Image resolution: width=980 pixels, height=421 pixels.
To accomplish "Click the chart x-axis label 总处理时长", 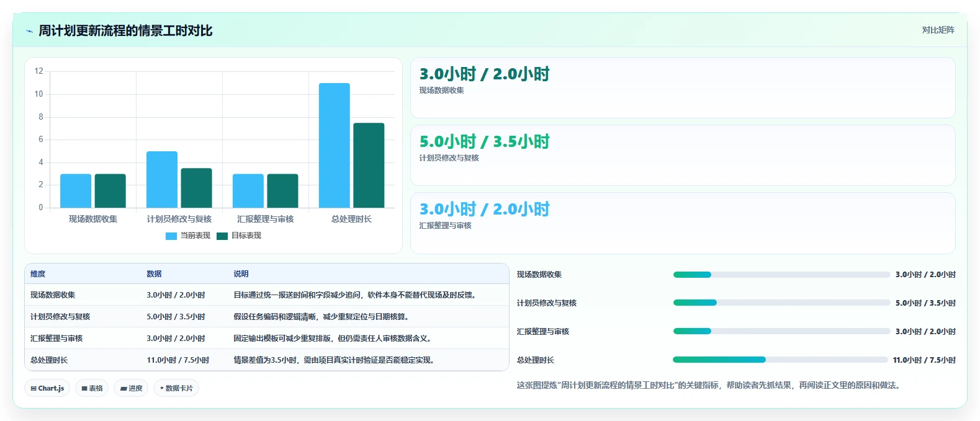I will [351, 219].
